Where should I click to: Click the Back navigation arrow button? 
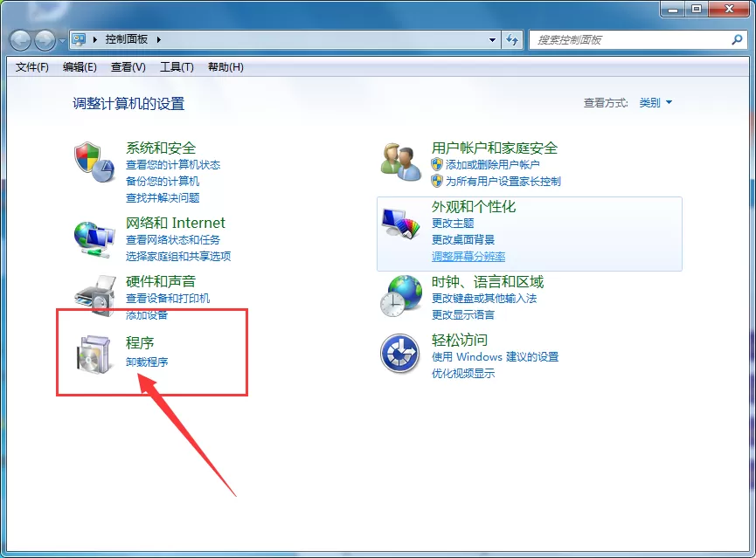point(21,40)
